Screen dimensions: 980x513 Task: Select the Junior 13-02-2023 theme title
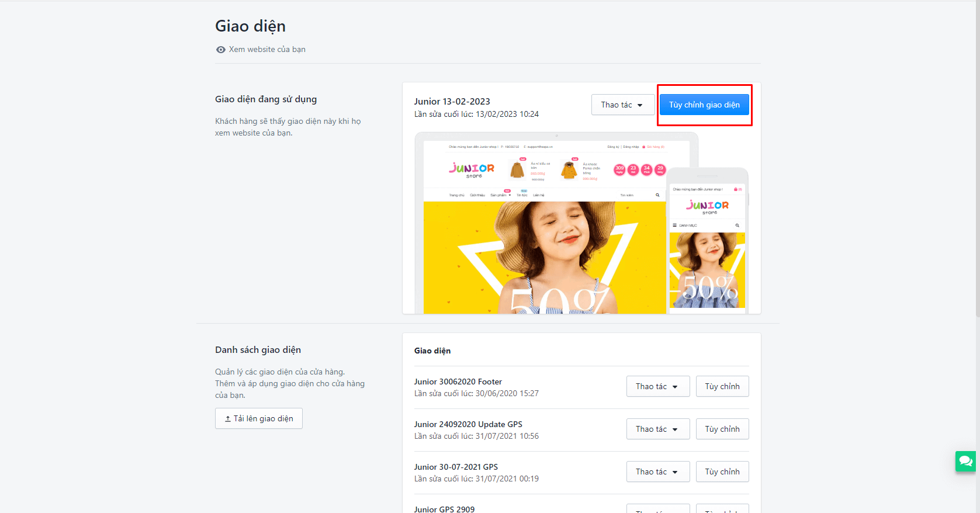[x=452, y=102]
